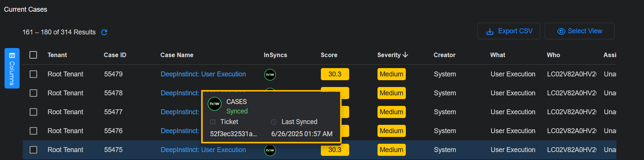Select the checkbox for case 55477
The width and height of the screenshot is (644, 160).
33,112
